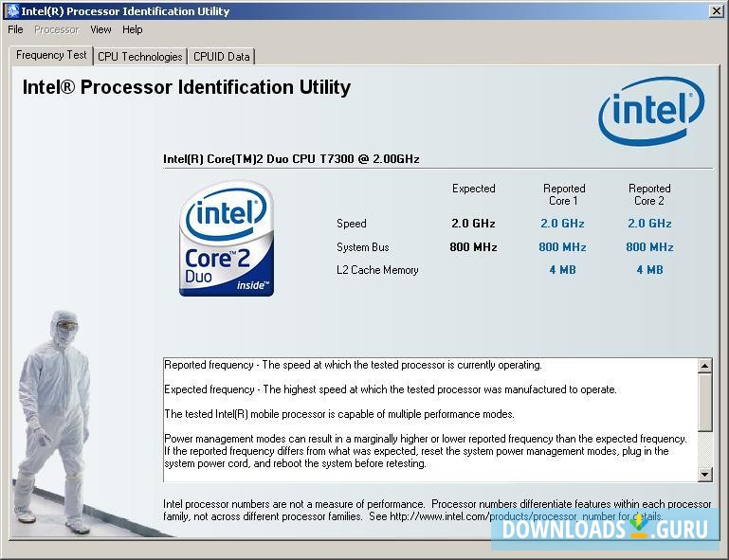Close the Processor Identification Utility window
729x560 pixels.
coord(717,10)
